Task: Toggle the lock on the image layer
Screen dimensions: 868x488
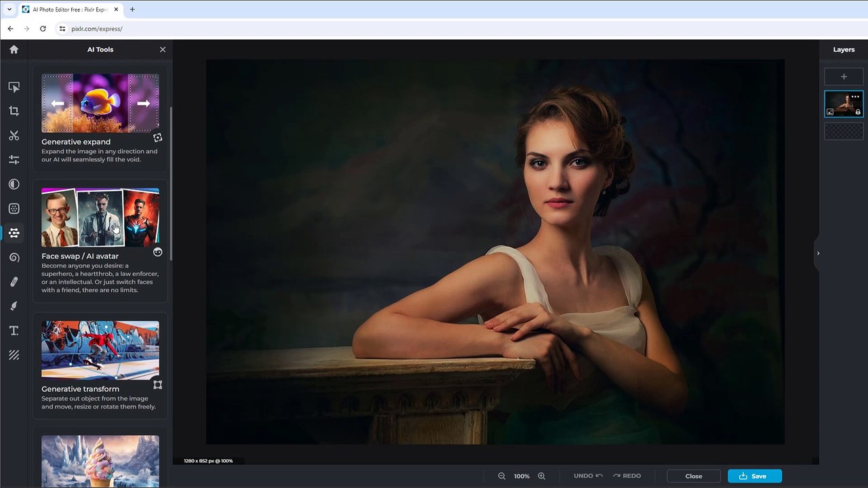Action: 858,112
